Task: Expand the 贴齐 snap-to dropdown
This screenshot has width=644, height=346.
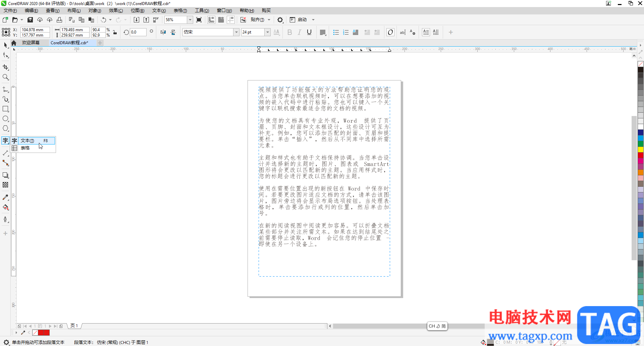Action: coord(269,20)
